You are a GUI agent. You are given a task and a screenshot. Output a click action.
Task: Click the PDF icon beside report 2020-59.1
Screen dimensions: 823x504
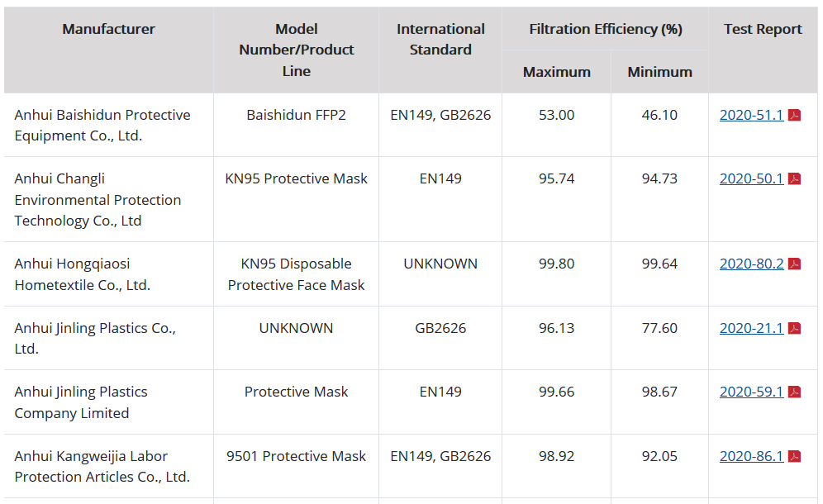tap(795, 392)
